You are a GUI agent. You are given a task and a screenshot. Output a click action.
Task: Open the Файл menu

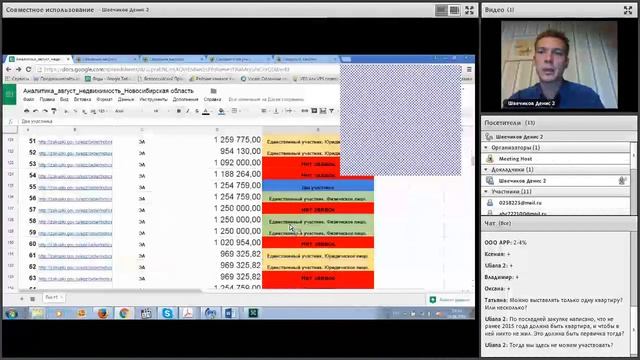coord(29,99)
